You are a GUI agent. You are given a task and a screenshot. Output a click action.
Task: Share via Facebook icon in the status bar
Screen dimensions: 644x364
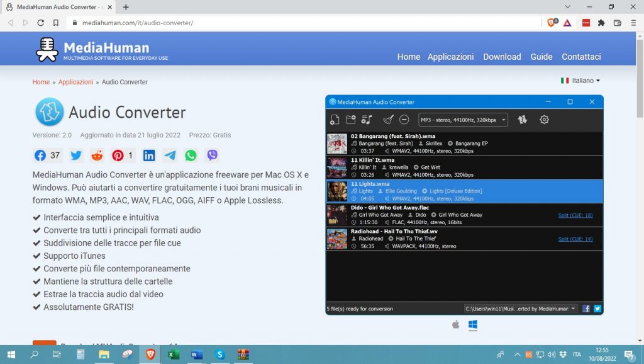click(x=586, y=309)
